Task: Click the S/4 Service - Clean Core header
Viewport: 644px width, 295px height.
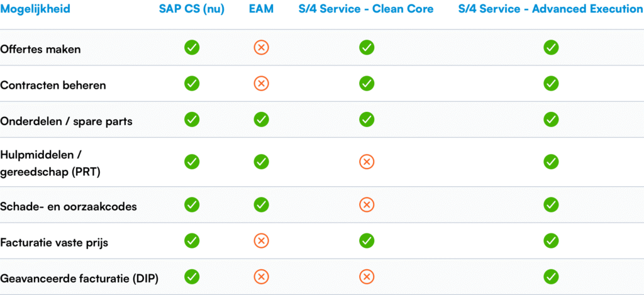Action: pos(366,9)
